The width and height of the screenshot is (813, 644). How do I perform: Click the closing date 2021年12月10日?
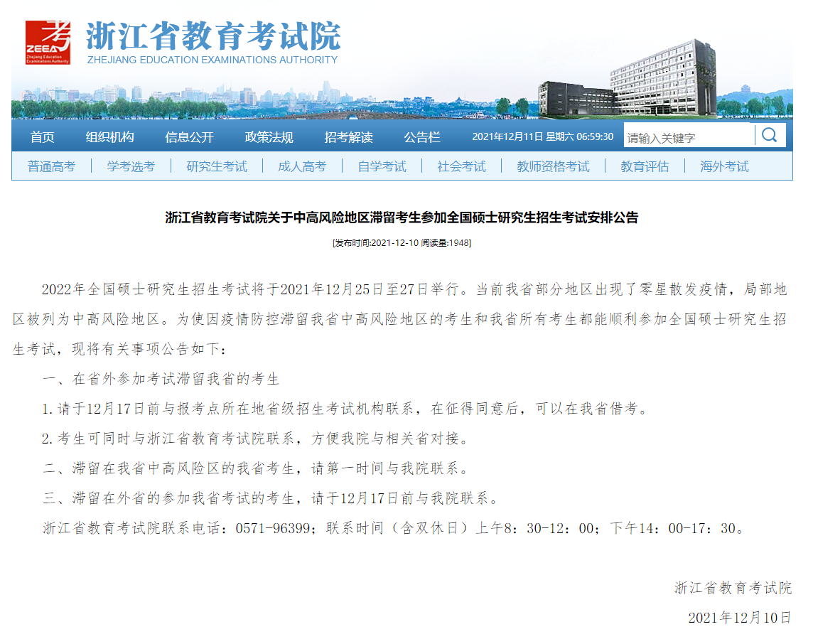tap(740, 618)
